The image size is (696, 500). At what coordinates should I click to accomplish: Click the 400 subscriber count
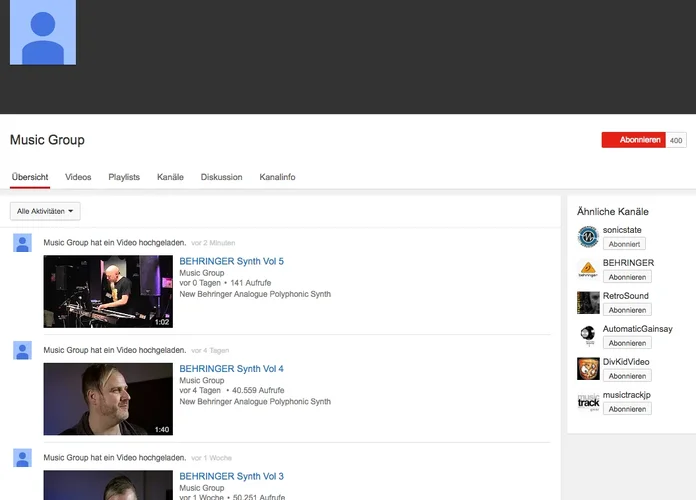tap(676, 140)
